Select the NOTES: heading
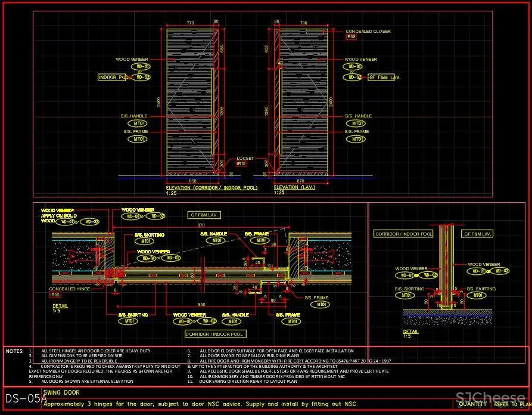 pos(15,351)
